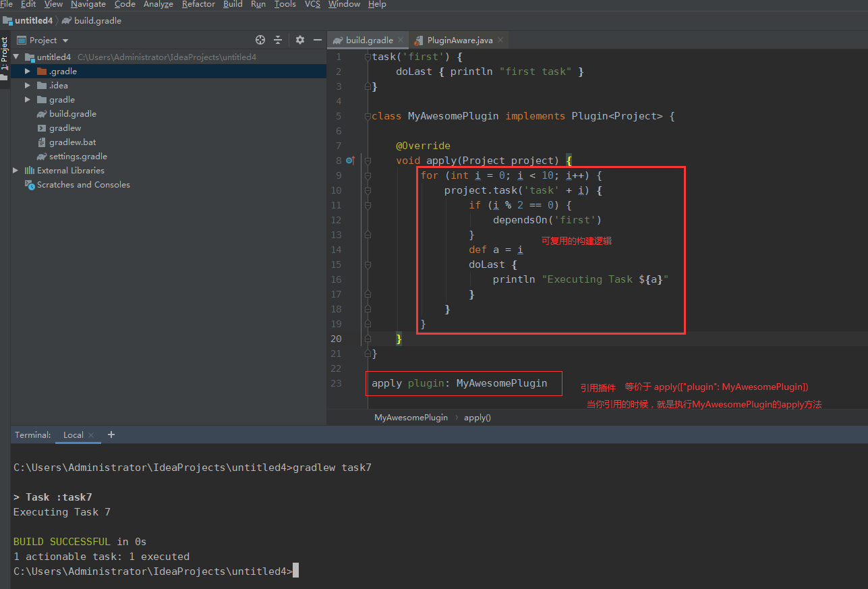The width and height of the screenshot is (868, 589).
Task: Collapse all nodes in the Project panel
Action: click(277, 40)
